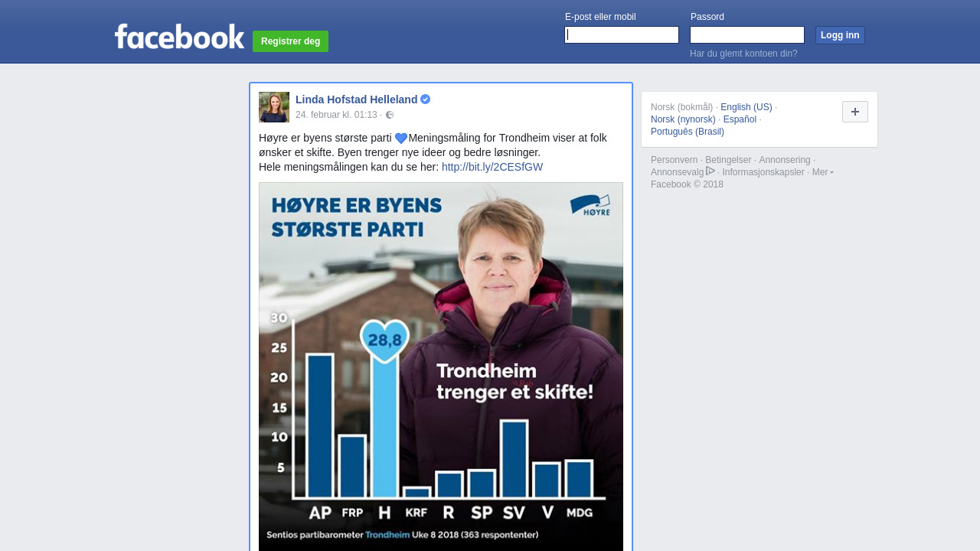Click the blue heart emoji in post
The image size is (980, 551).
(x=401, y=139)
